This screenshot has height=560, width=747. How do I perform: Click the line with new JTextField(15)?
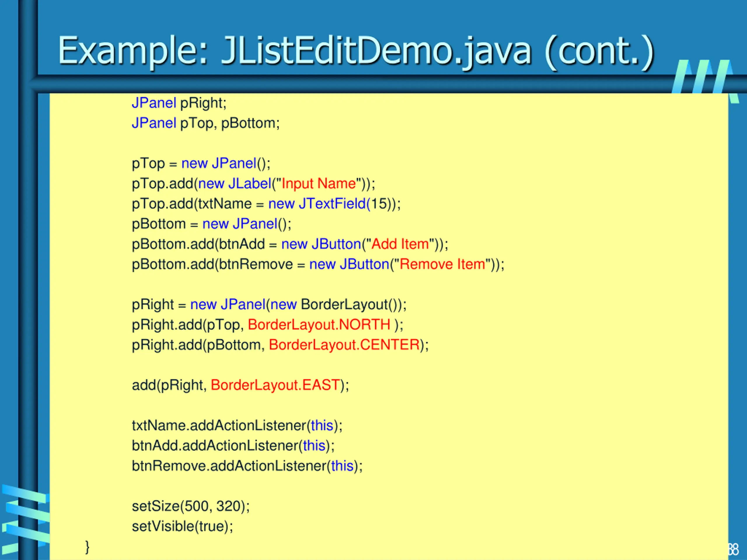point(266,204)
